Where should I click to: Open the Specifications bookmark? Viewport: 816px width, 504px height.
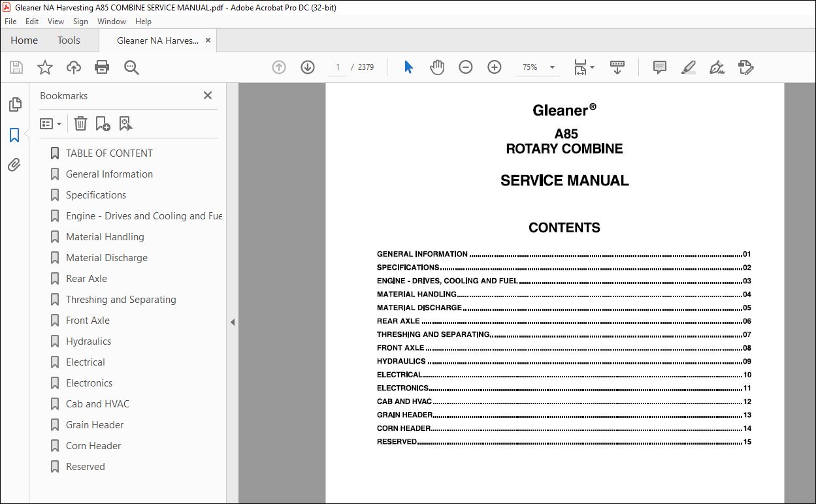96,195
